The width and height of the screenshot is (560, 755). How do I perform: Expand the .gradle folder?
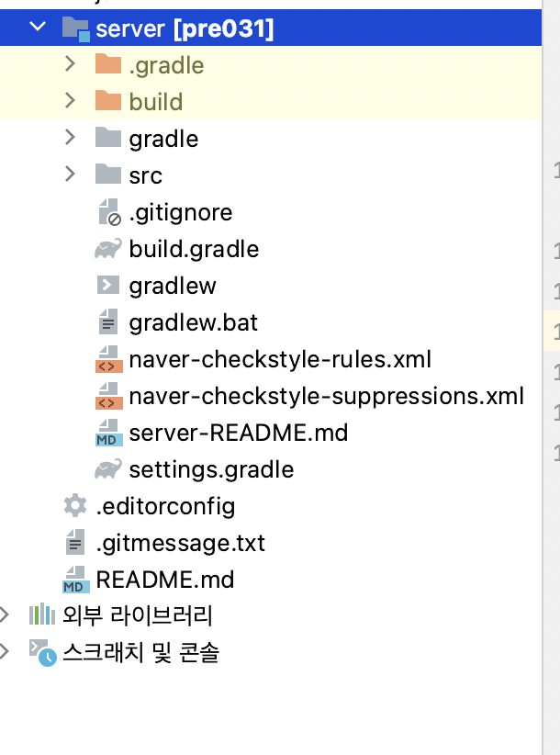(x=71, y=64)
